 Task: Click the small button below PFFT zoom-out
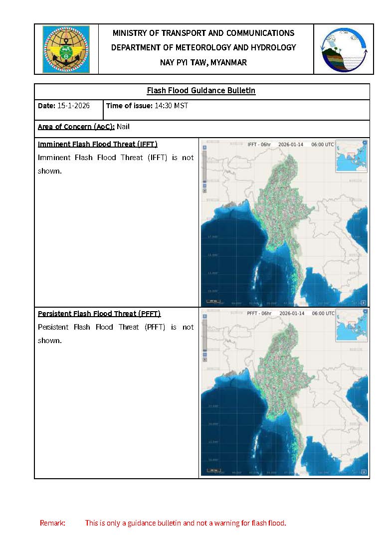[204, 359]
